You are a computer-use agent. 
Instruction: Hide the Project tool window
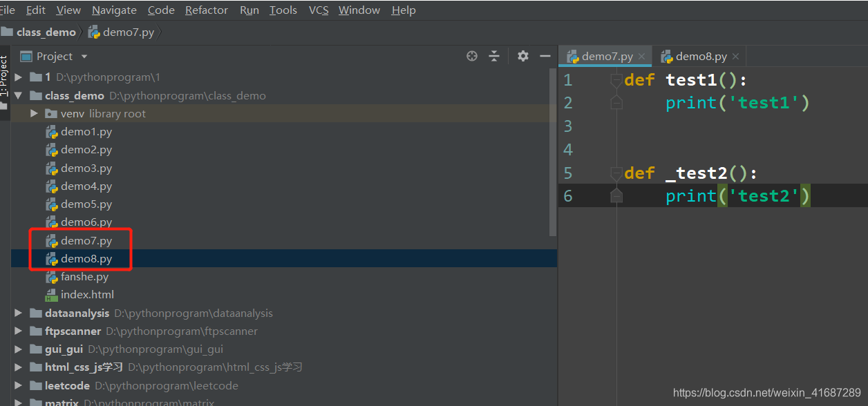click(545, 56)
